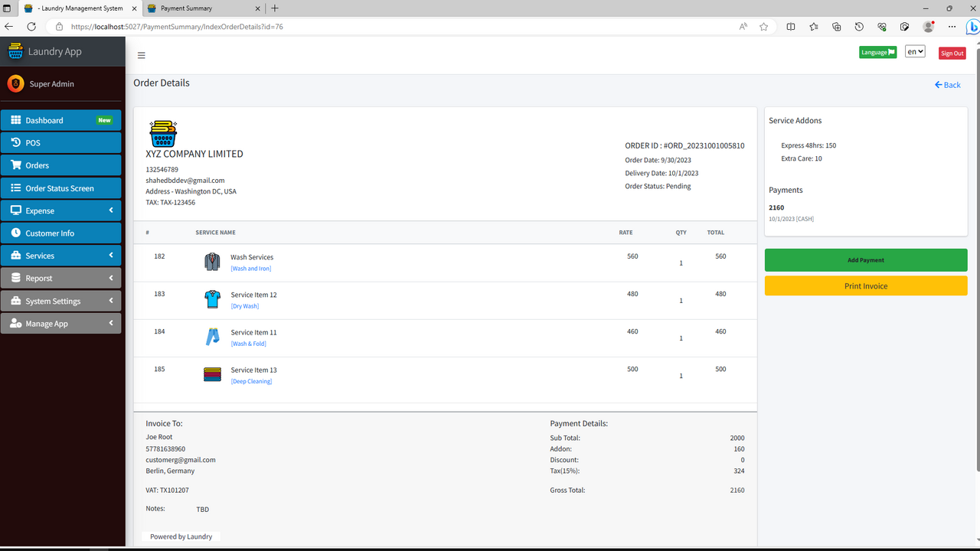Viewport: 980px width, 551px height.
Task: Click the Print Invoice button
Action: tap(865, 285)
